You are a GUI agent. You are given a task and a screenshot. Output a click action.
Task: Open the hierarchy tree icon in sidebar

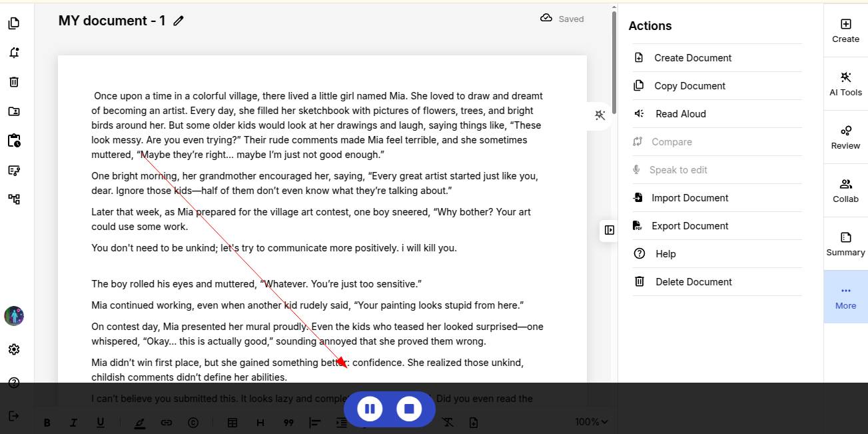coord(14,199)
